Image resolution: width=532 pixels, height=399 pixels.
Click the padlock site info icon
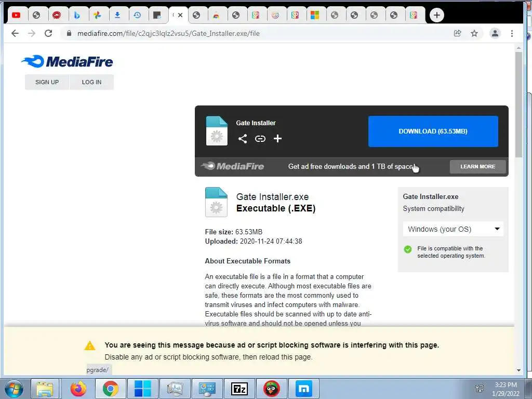tap(69, 33)
